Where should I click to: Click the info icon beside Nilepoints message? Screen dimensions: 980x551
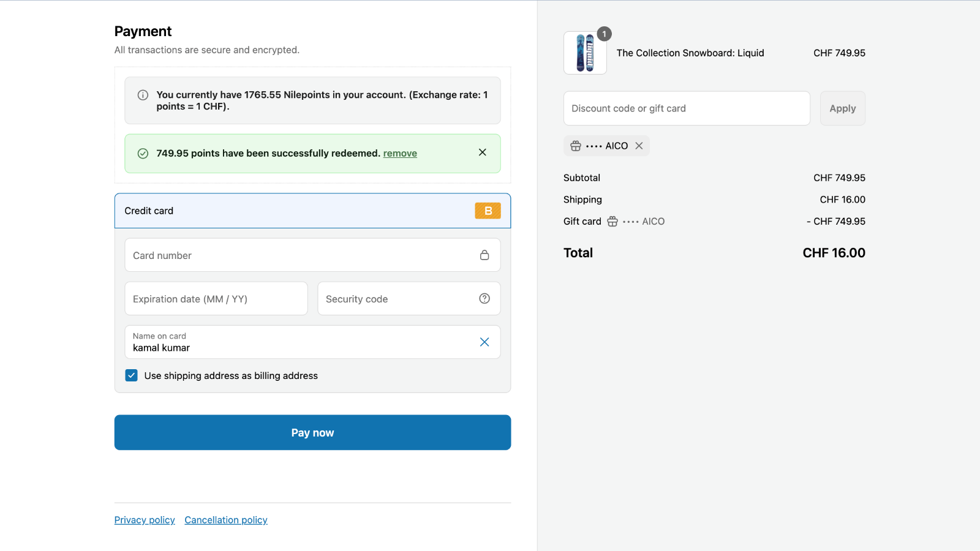pos(143,95)
